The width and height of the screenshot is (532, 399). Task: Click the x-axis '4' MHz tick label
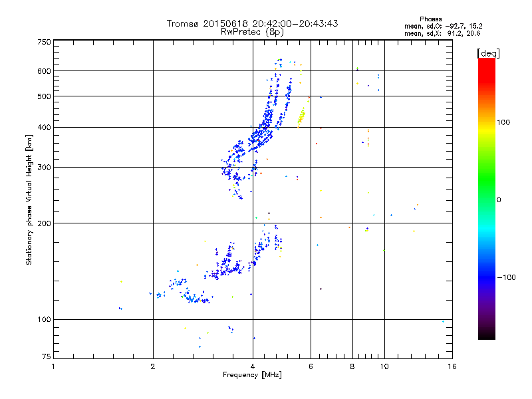[x=253, y=366]
